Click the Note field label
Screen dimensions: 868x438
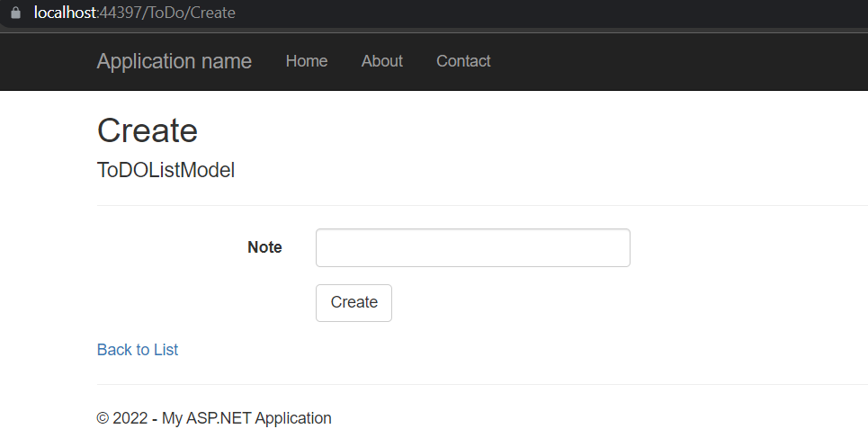pos(264,247)
